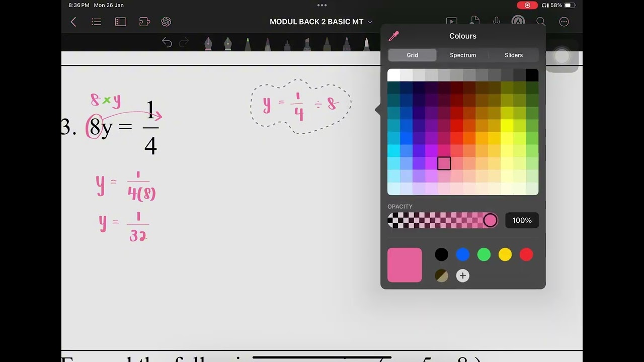Tap the large current pink colour preview
The width and height of the screenshot is (644, 362).
click(405, 265)
